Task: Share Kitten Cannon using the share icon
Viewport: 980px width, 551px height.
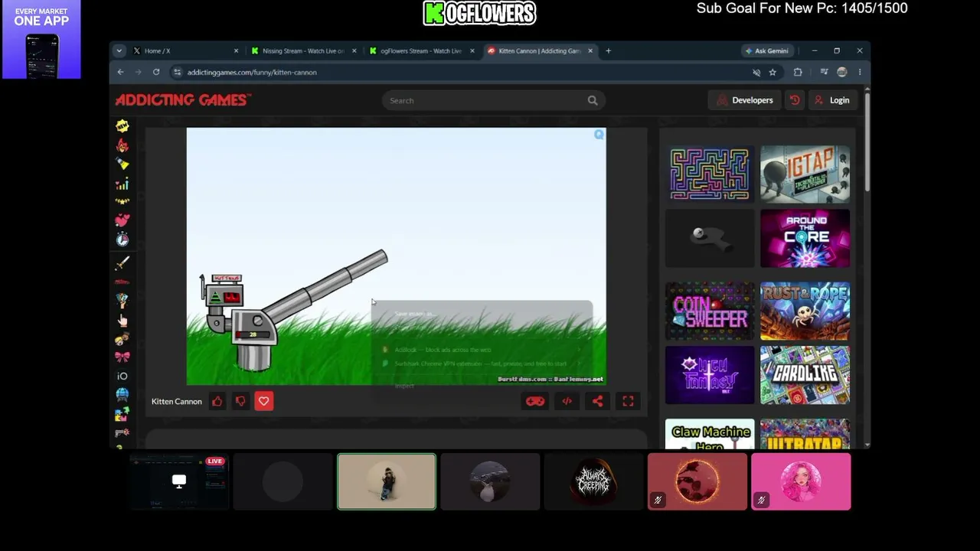Action: (597, 401)
